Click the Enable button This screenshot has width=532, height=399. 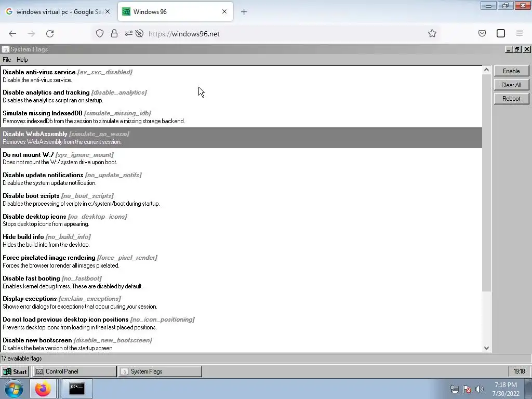coord(511,71)
